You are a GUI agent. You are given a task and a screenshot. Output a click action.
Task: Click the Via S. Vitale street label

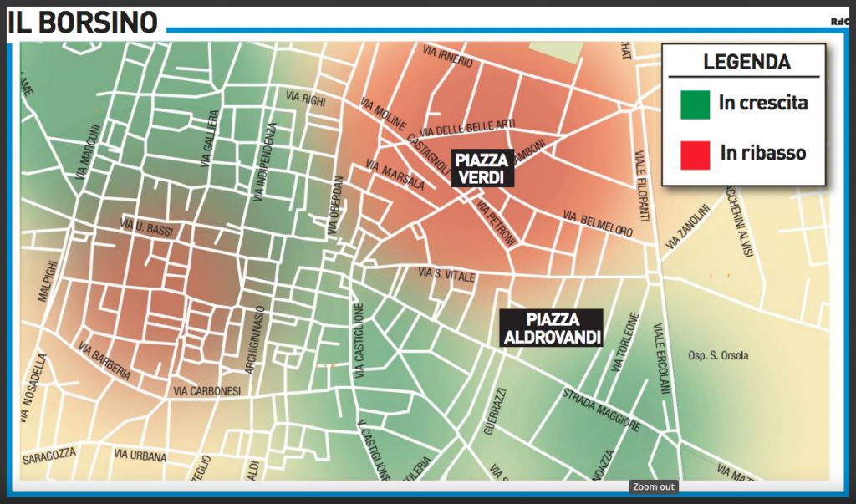[446, 273]
